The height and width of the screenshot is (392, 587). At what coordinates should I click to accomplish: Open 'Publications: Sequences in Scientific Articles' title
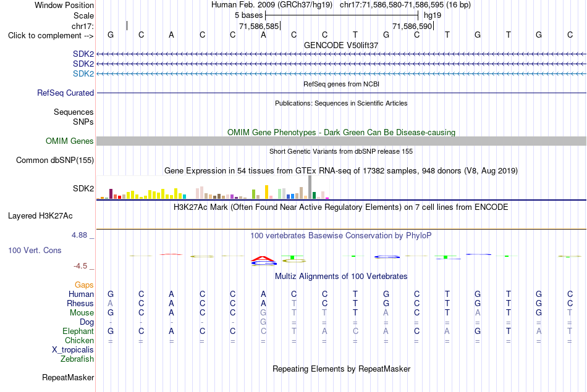(x=341, y=103)
